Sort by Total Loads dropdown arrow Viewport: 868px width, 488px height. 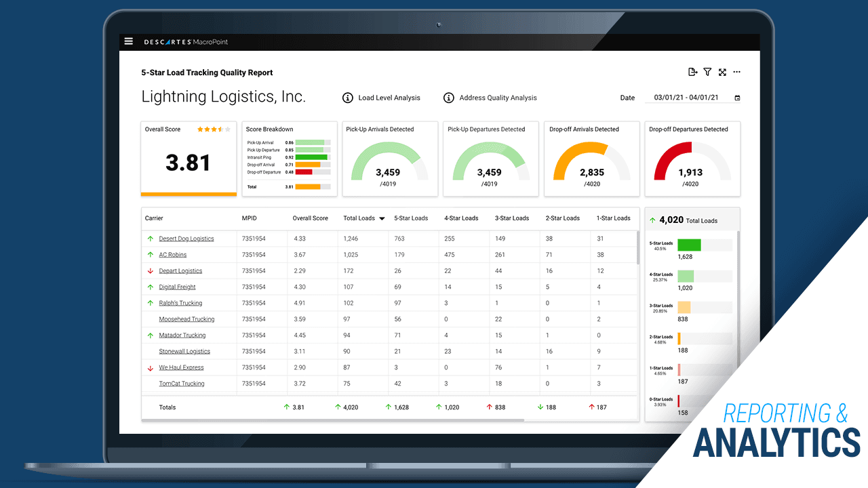(x=382, y=219)
